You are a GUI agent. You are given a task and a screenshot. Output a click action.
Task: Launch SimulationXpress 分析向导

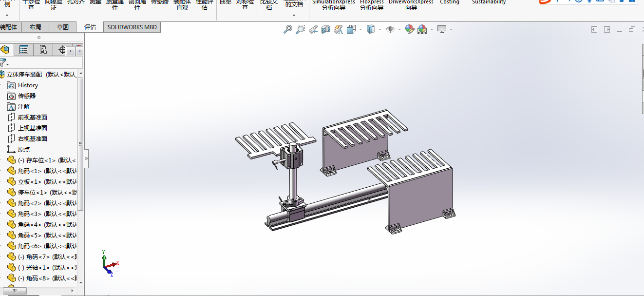(x=334, y=5)
